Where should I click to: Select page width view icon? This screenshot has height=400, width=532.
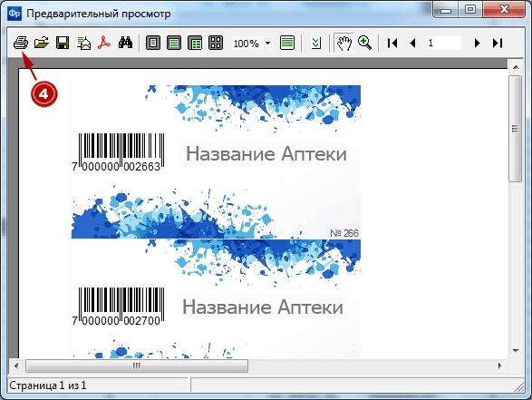pyautogui.click(x=174, y=44)
